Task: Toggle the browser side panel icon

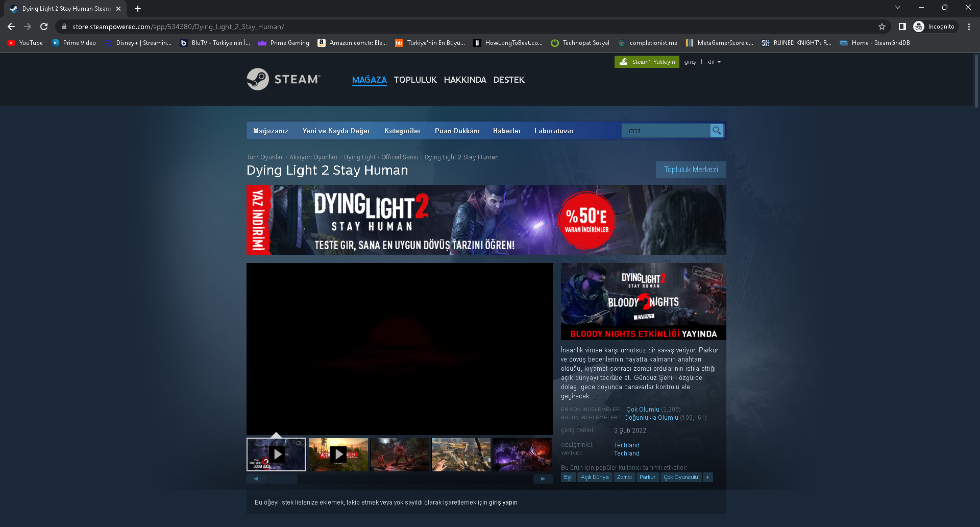Action: pos(902,27)
